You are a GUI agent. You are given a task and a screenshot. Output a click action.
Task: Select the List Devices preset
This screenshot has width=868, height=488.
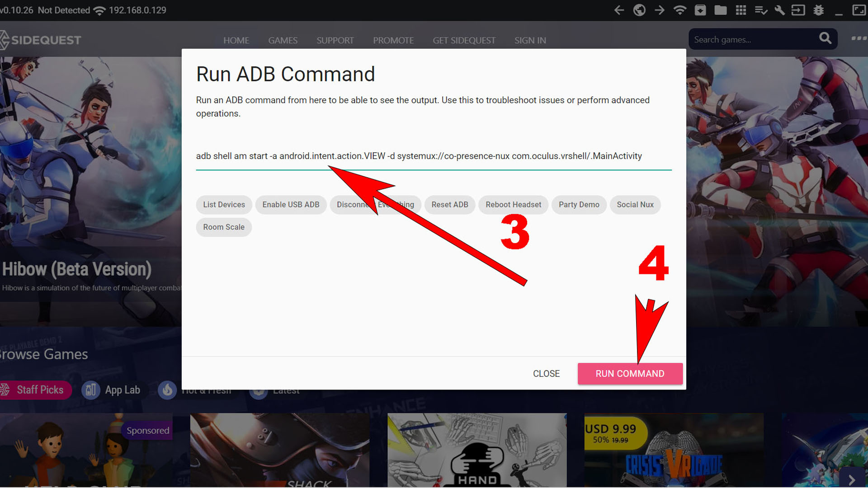(224, 205)
